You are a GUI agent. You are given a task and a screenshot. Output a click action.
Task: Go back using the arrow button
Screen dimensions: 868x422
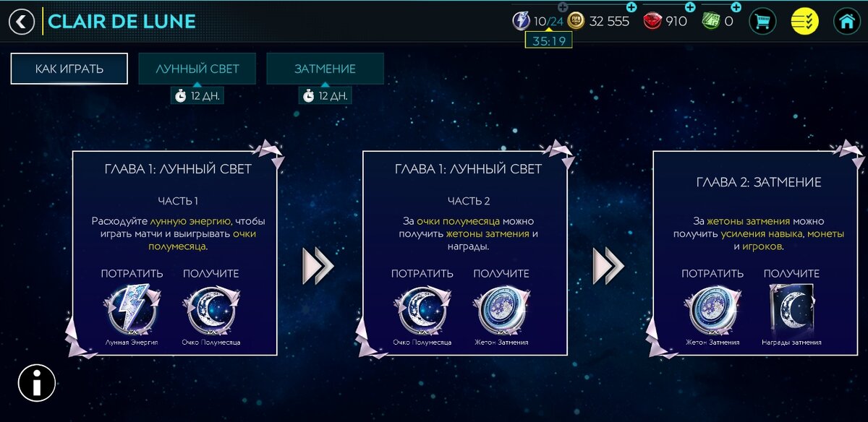tap(21, 22)
